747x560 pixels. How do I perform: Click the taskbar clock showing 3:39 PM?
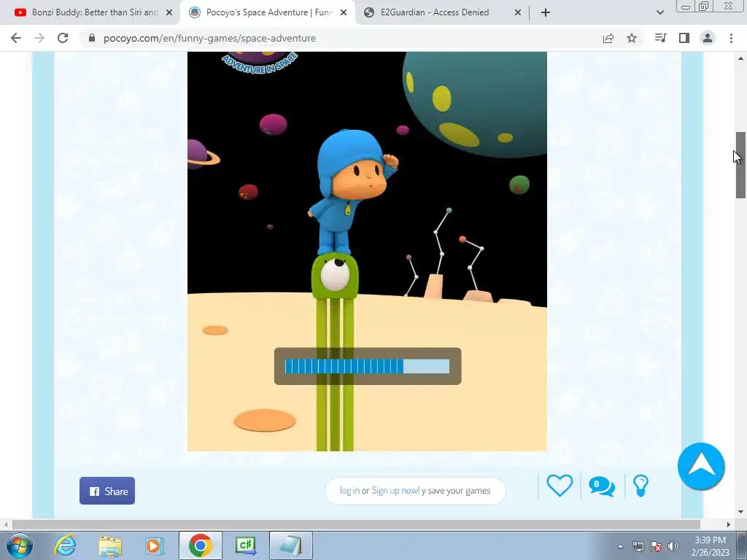(710, 546)
